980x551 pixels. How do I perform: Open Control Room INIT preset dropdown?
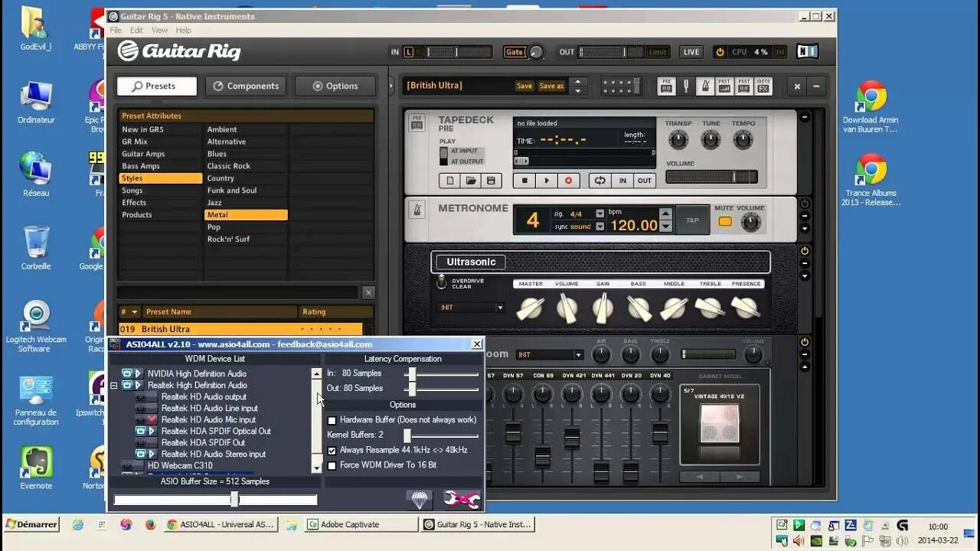550,354
